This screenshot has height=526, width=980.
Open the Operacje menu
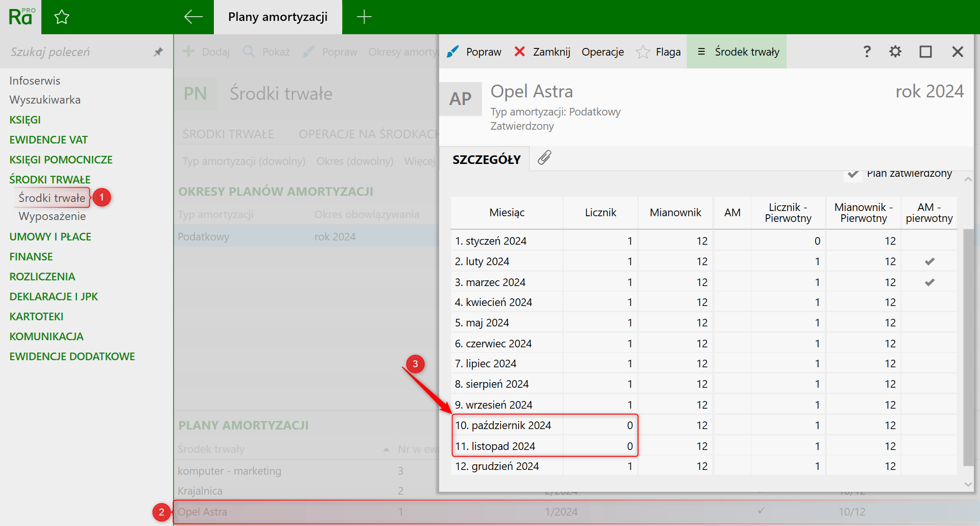(x=603, y=51)
